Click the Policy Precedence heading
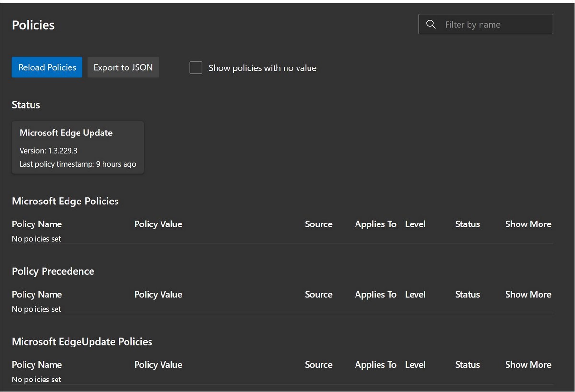Image resolution: width=575 pixels, height=392 pixels. pyautogui.click(x=53, y=271)
